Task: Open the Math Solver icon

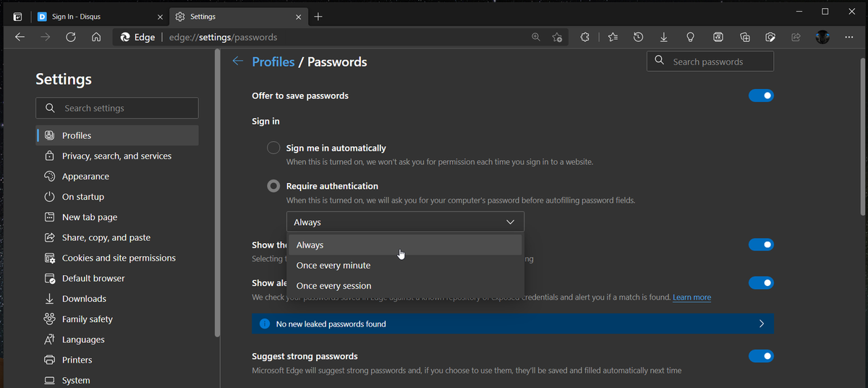Action: 718,37
